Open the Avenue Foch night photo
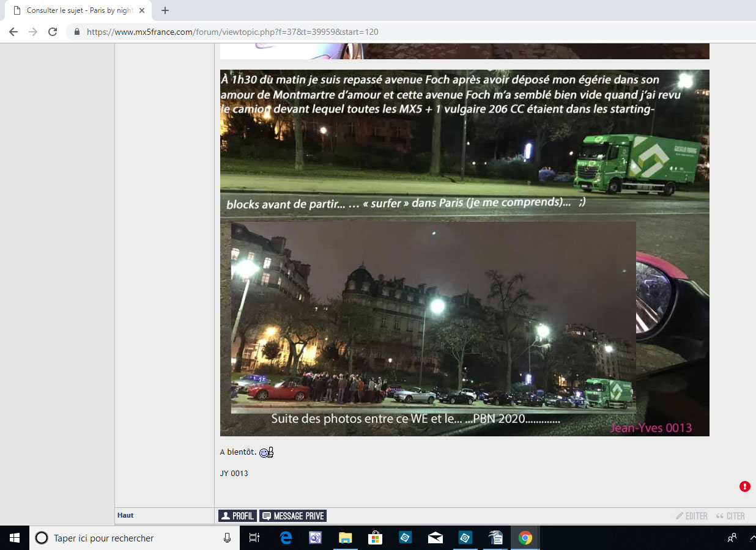756x550 pixels. [464, 252]
